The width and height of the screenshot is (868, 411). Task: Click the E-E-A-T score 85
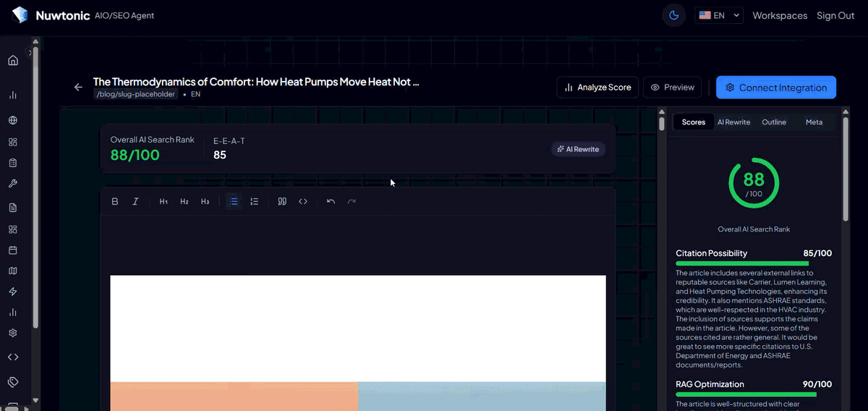[220, 155]
